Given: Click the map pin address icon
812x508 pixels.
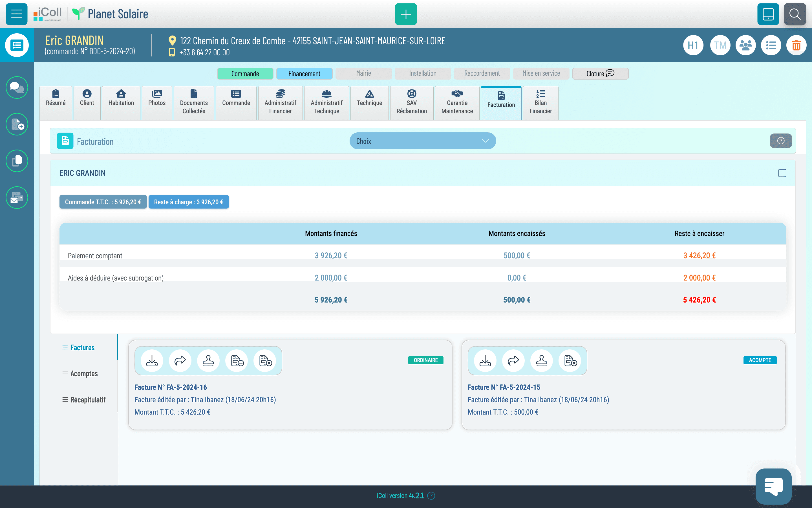Looking at the screenshot, I should (172, 41).
